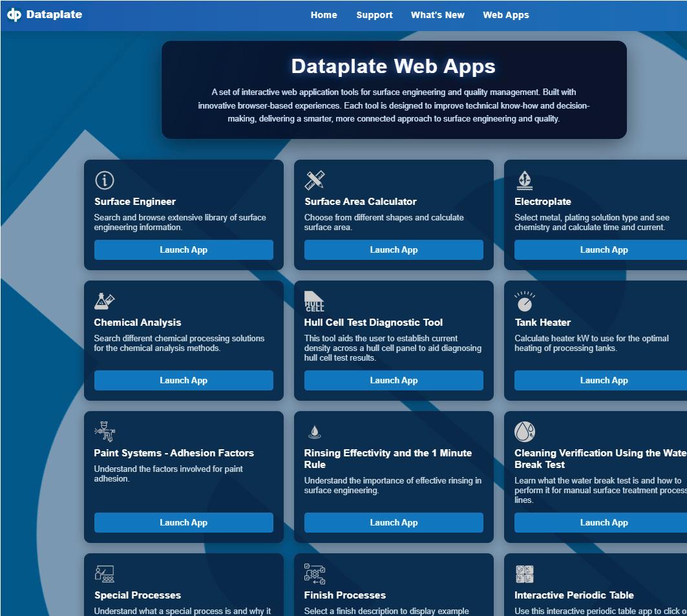Click the Tank Heater card title

(542, 323)
